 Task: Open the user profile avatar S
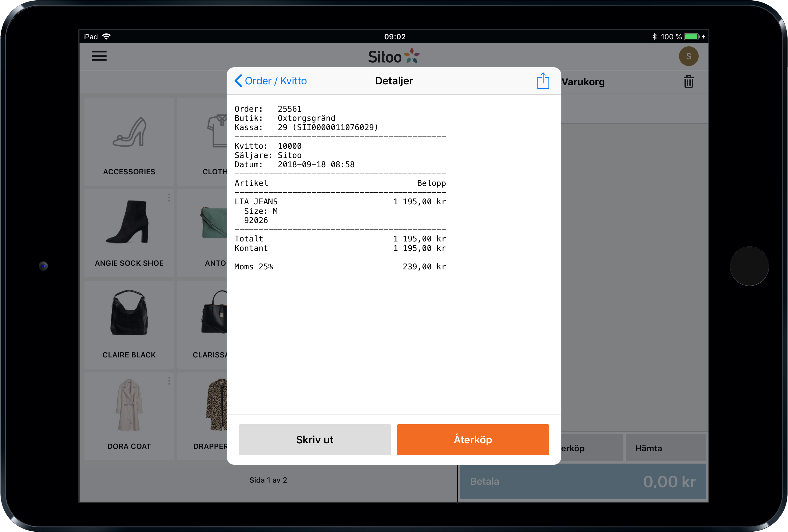[688, 56]
